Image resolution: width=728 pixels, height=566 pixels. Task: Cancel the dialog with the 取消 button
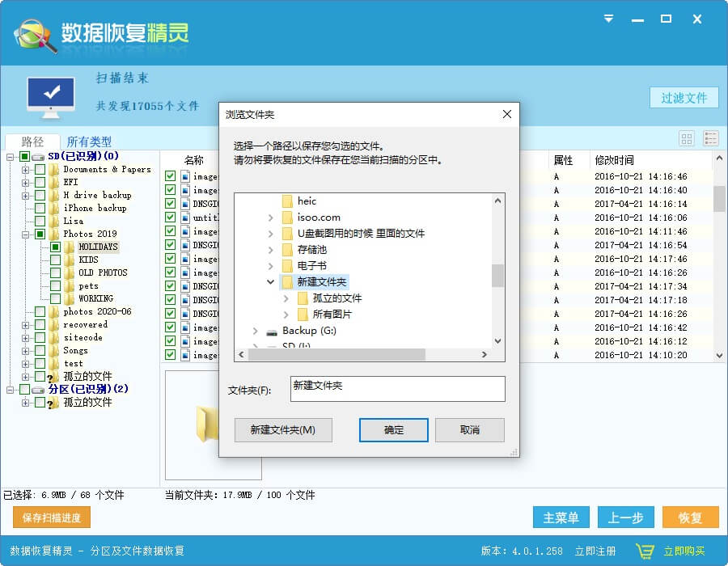470,430
